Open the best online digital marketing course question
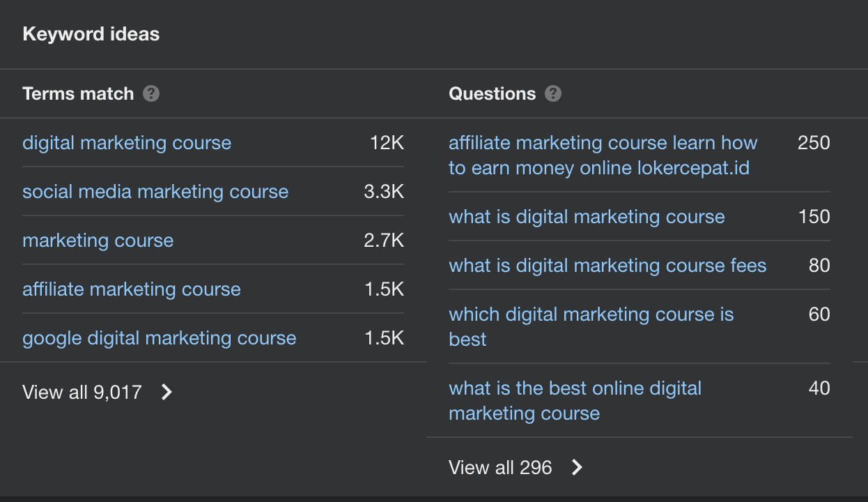This screenshot has height=502, width=868. coord(576,401)
